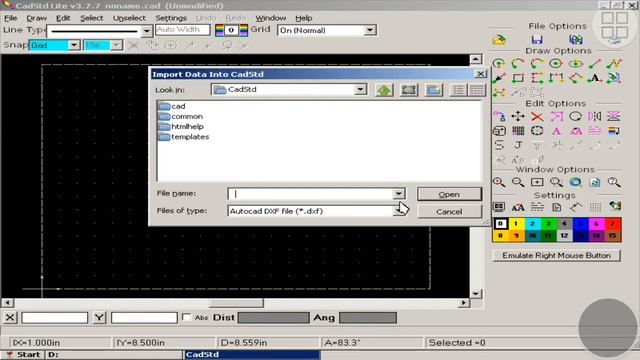Click the zoom in magnifier

(x=499, y=182)
